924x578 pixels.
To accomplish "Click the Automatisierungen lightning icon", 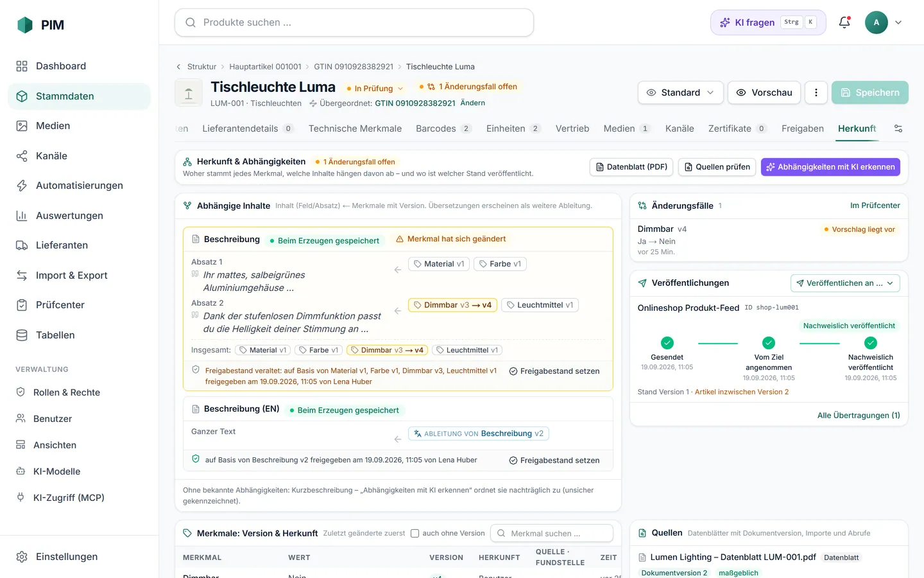I will (22, 186).
